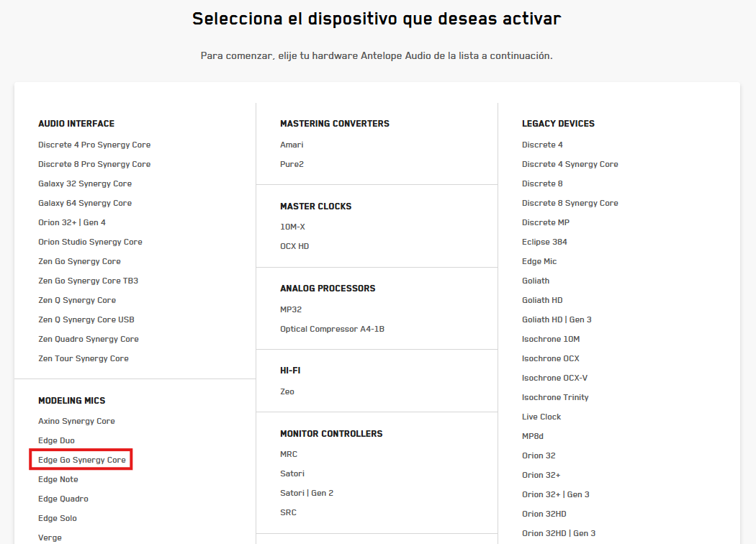Choose Edge Quadro mic
This screenshot has height=544, width=756.
coord(63,499)
